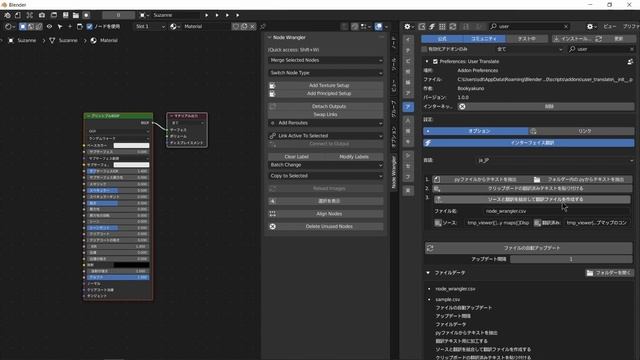Screen dimensions: 640x360
Task: Toggle ファイルの自動アップデート button
Action: coord(529,248)
